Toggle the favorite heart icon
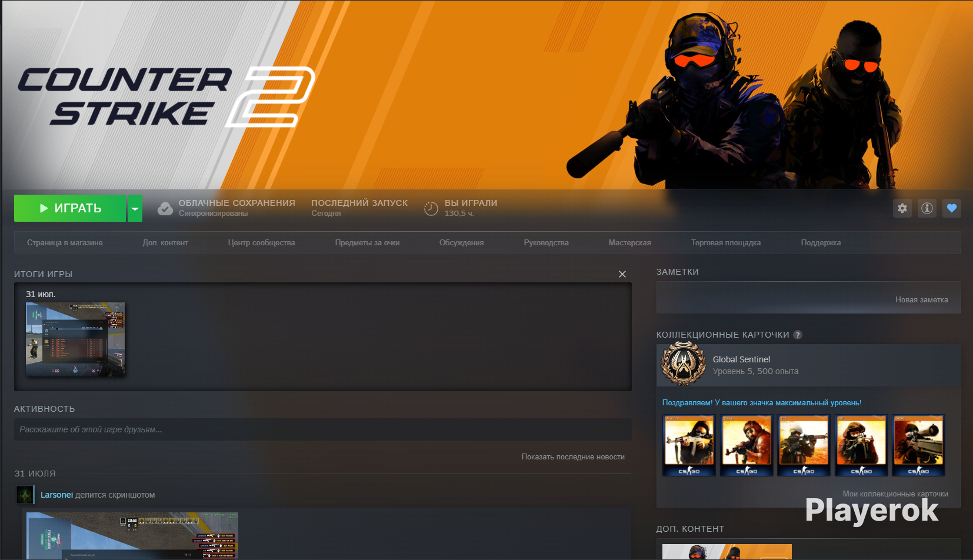This screenshot has height=560, width=973. click(952, 208)
